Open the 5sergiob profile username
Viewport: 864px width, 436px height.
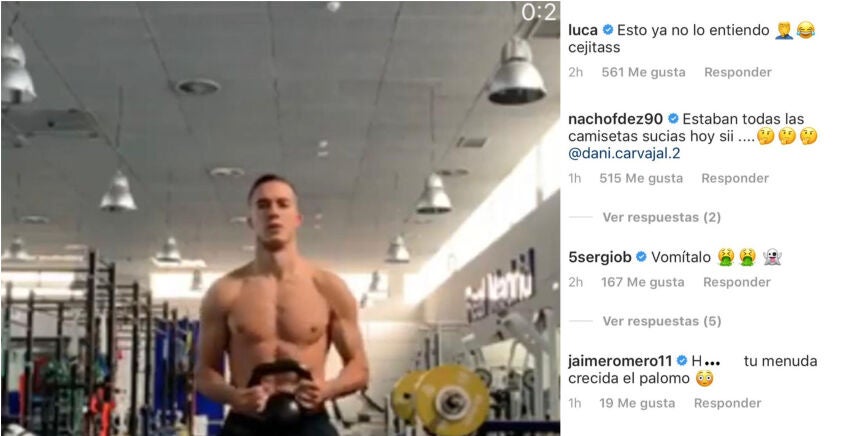click(x=600, y=257)
